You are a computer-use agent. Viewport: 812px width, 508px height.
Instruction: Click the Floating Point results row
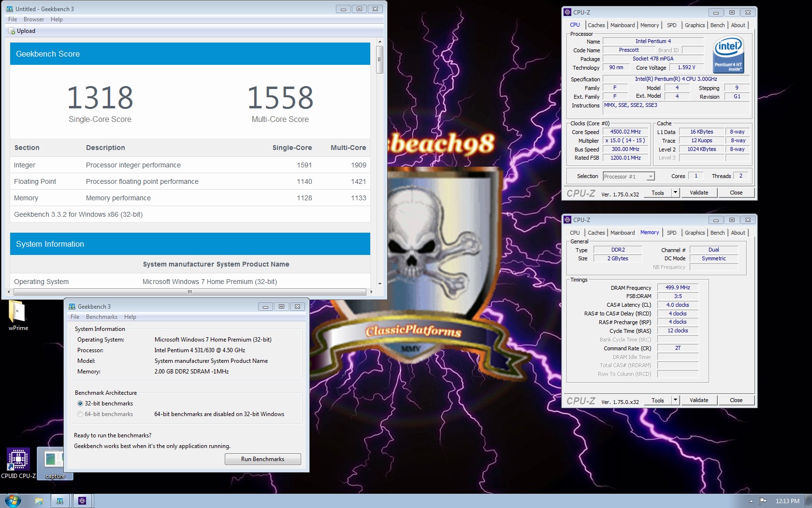pos(190,181)
